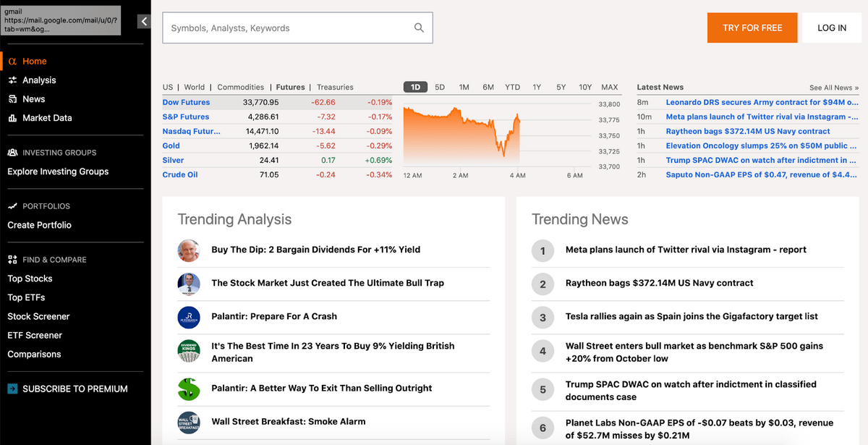This screenshot has width=868, height=445.
Task: Switch chart to 5D range
Action: coord(440,88)
